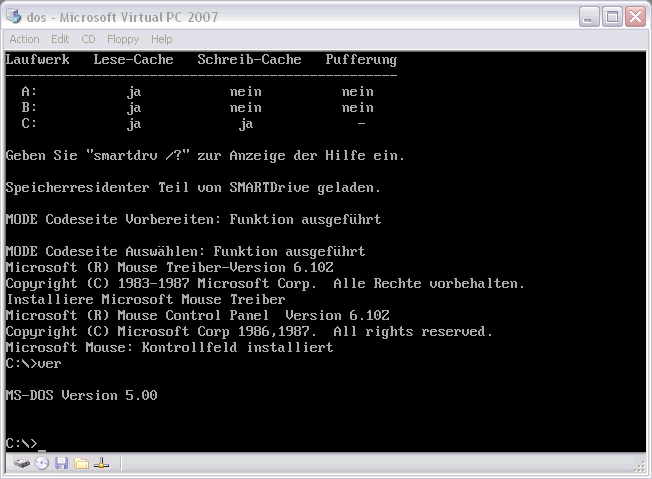The height and width of the screenshot is (479, 652).
Task: Click 'Mouse Treiber-Version 6.10Z' line
Action: click(x=170, y=267)
